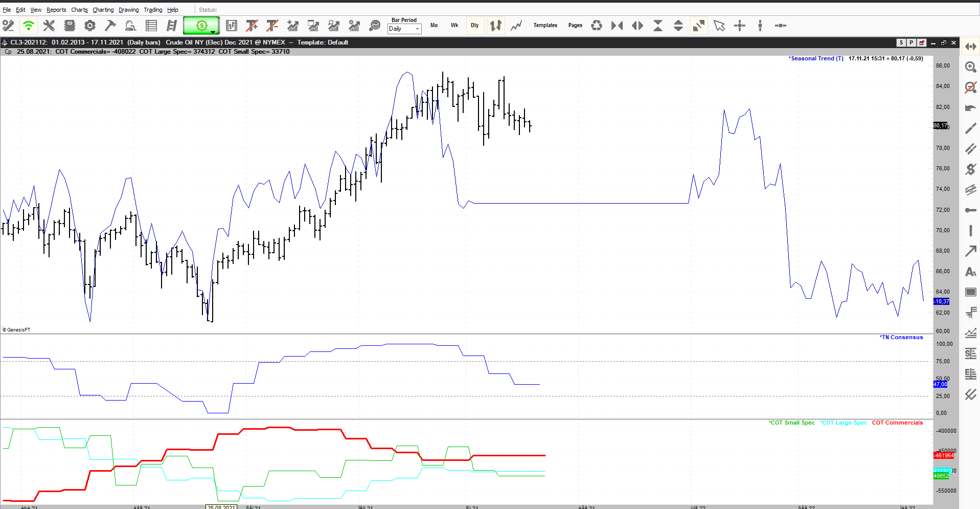
Task: Select the parallel lines drawing tool
Action: [x=970, y=149]
